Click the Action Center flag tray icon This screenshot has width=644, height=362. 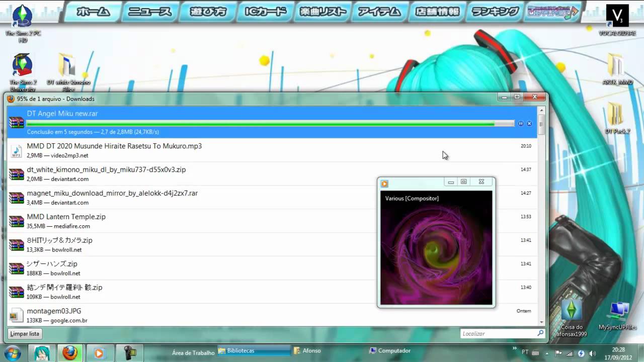558,353
